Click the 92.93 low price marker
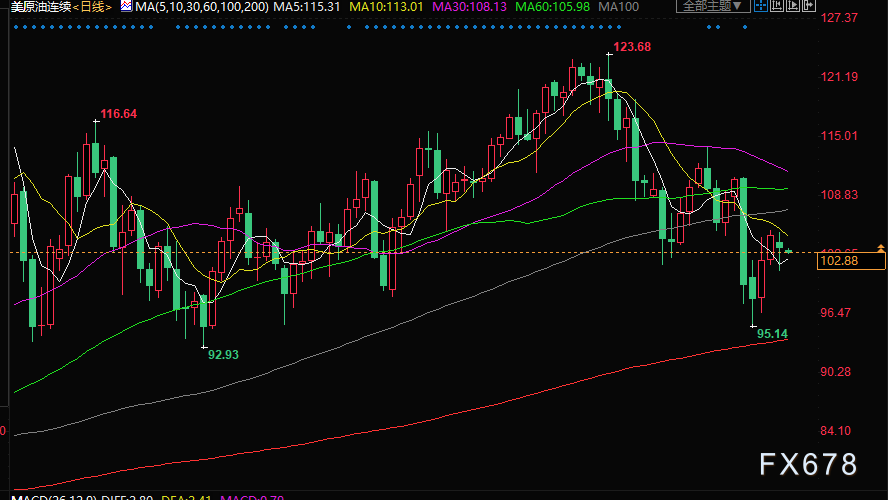The height and width of the screenshot is (500, 888). pyautogui.click(x=223, y=355)
